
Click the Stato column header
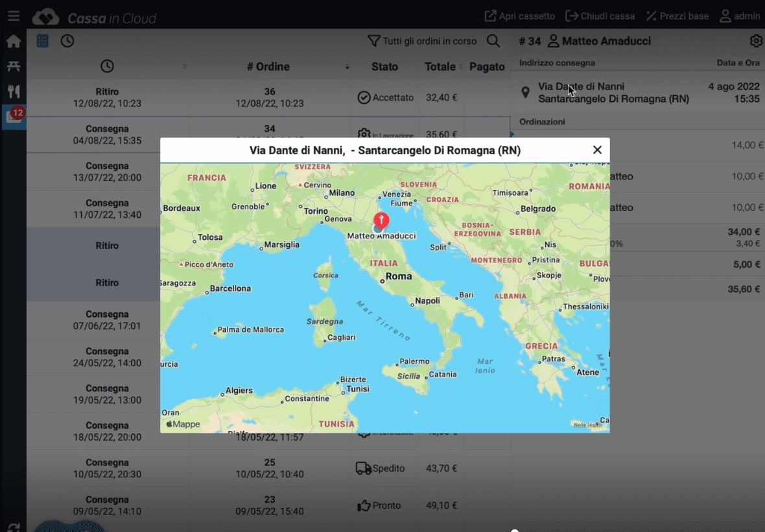pyautogui.click(x=384, y=67)
